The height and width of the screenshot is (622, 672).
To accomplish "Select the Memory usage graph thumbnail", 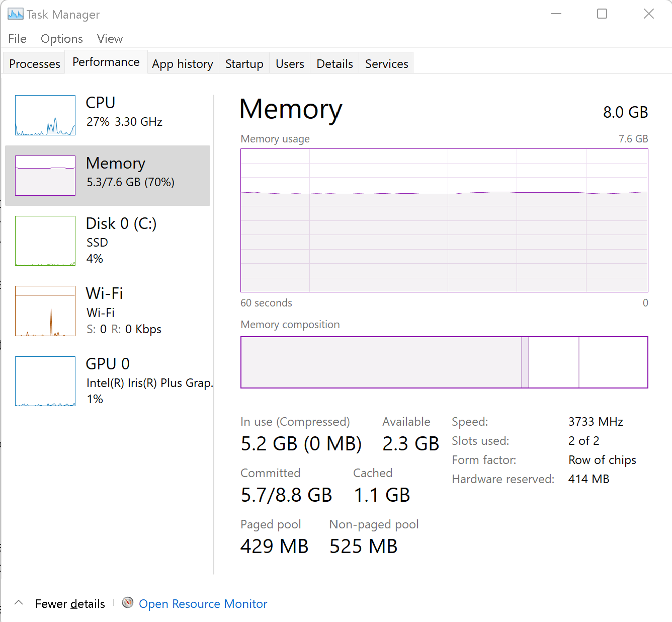I will tap(45, 176).
